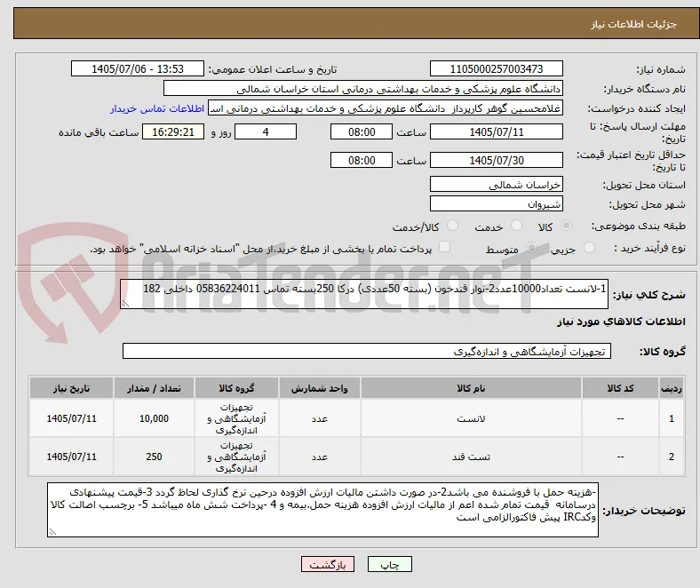The height and width of the screenshot is (588, 700).
Task: Click the unit عدد in تست قند row
Action: [x=320, y=457]
